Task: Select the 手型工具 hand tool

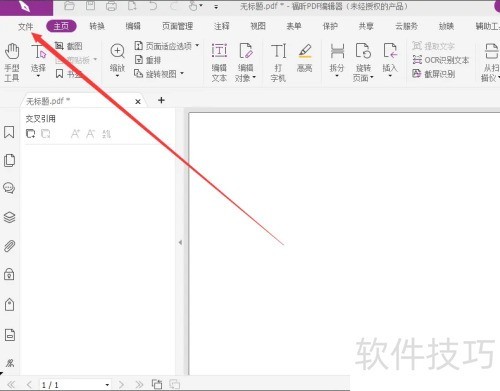Action: point(12,63)
